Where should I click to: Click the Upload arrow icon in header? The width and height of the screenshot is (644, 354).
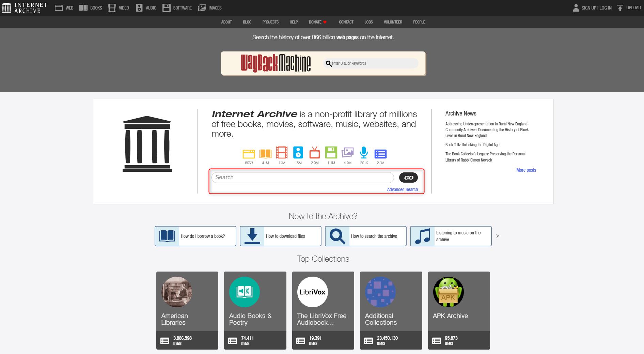coord(620,8)
